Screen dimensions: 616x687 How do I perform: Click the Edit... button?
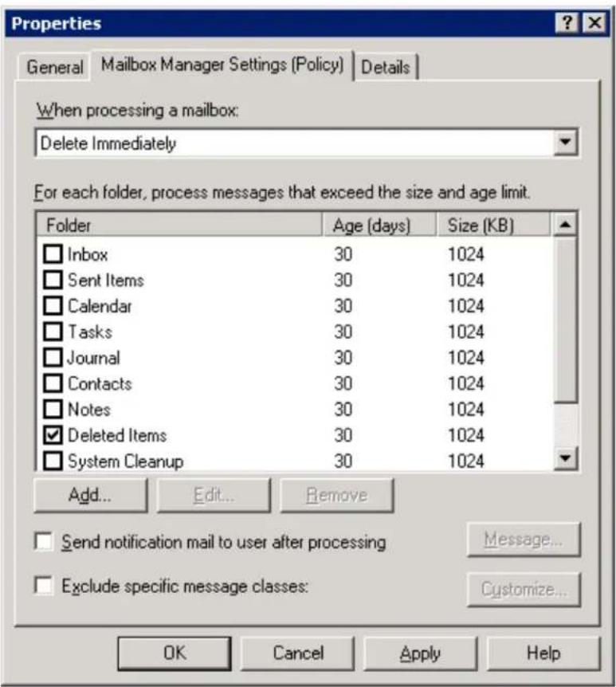click(x=214, y=496)
